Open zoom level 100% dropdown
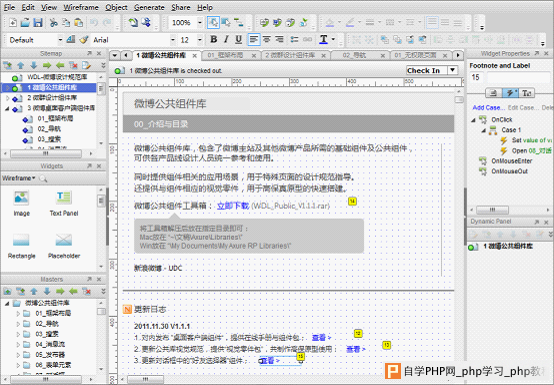The height and width of the screenshot is (385, 554). pos(200,23)
